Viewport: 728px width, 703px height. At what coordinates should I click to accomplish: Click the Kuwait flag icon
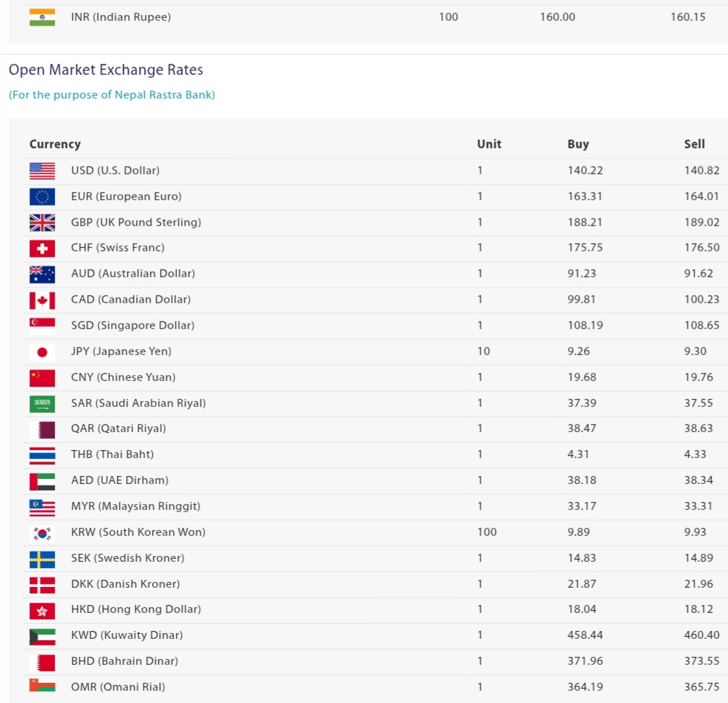pos(42,637)
